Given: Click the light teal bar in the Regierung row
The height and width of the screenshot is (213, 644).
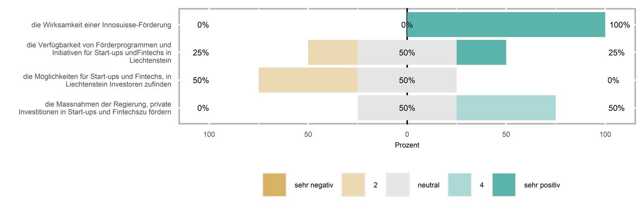Looking at the screenshot, I should pos(506,108).
